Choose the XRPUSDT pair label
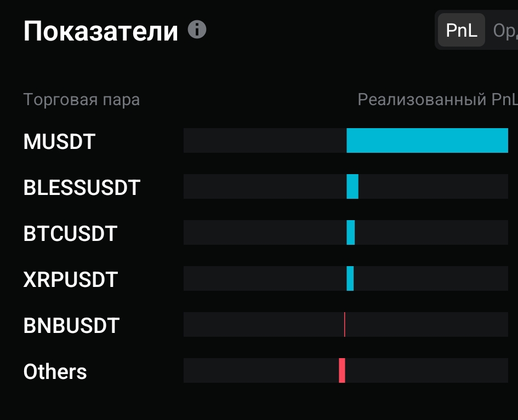Image resolution: width=518 pixels, height=420 pixels. [70, 280]
